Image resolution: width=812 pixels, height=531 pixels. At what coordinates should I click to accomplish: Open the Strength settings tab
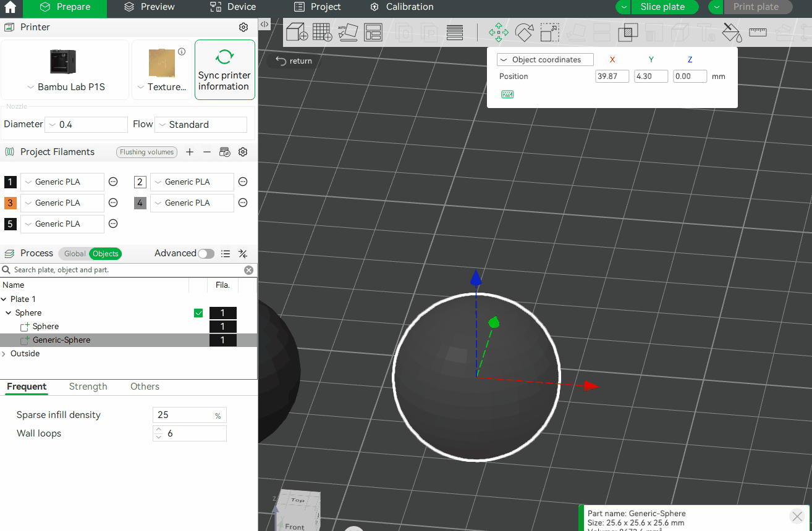pyautogui.click(x=88, y=387)
